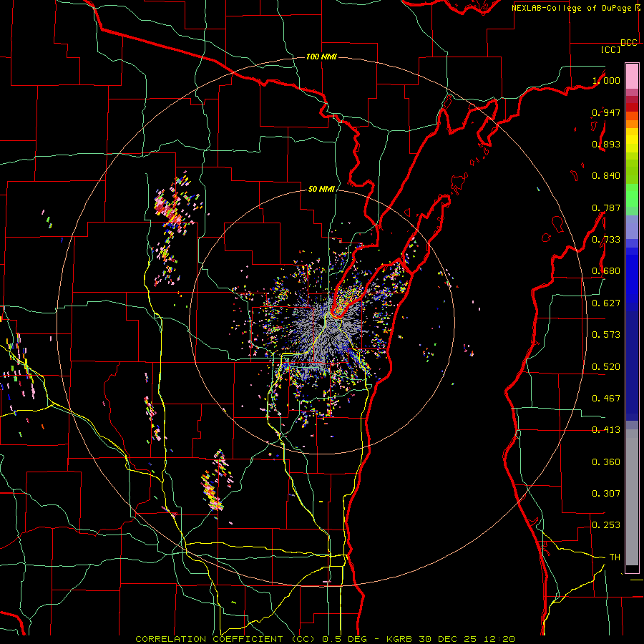644x644 pixels.
Task: Pick the gray segment of the color scale
Action: pyautogui.click(x=632, y=497)
